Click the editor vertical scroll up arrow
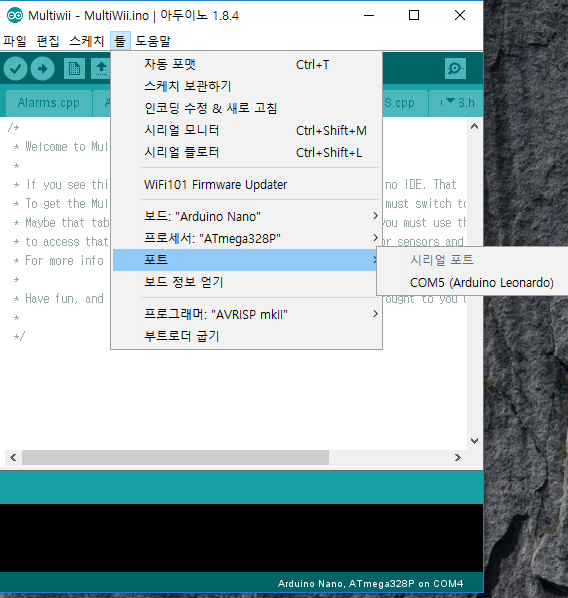Image resolution: width=568 pixels, height=598 pixels. pyautogui.click(x=475, y=127)
